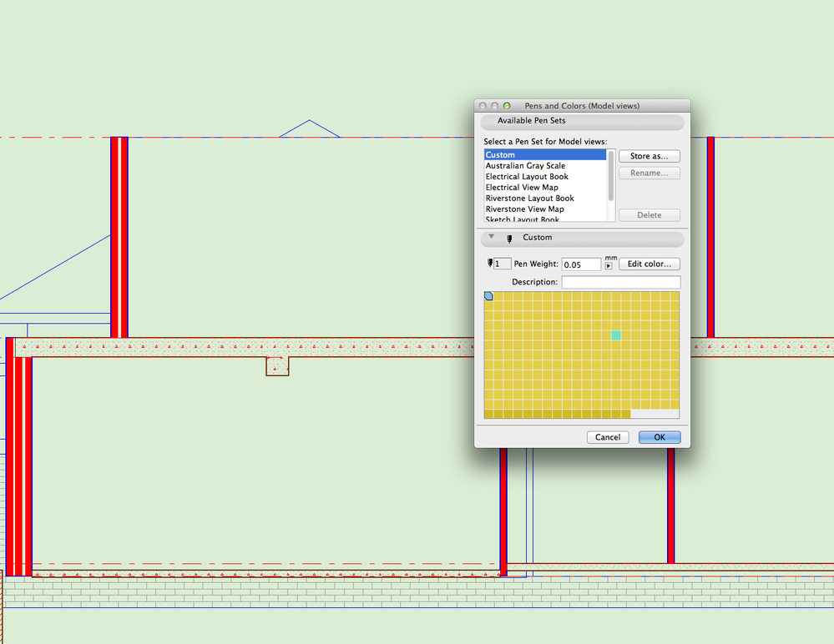The height and width of the screenshot is (644, 834).
Task: Pick a darker yellow swatch from bottom row
Action: pos(543,412)
